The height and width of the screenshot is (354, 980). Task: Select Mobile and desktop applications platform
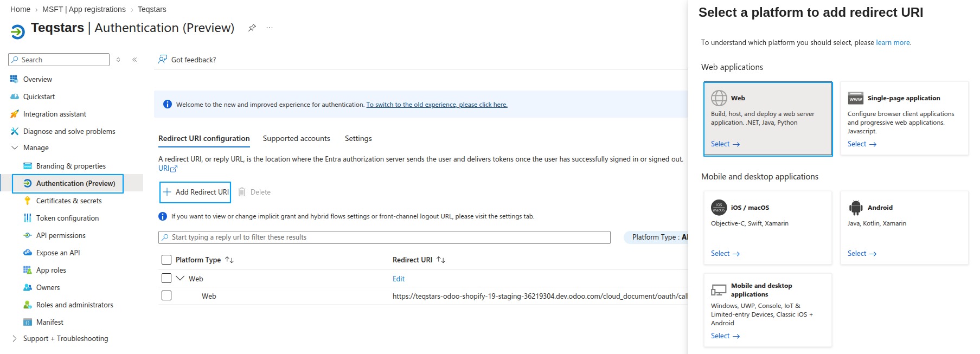click(x=725, y=336)
